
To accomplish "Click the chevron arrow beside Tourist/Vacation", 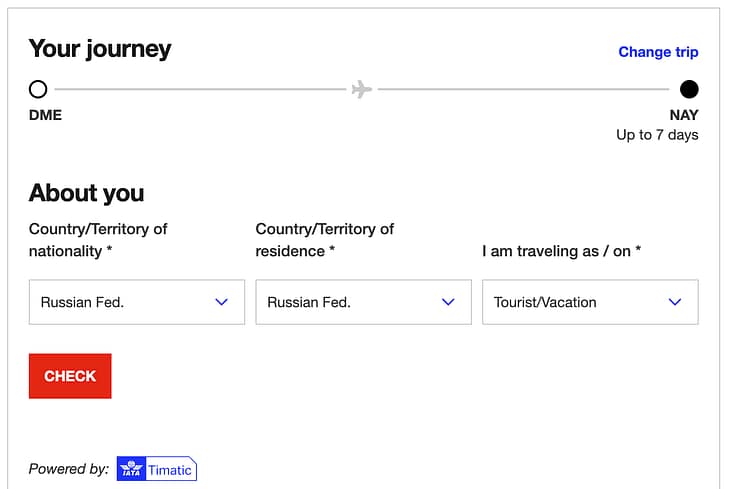I will pyautogui.click(x=675, y=302).
